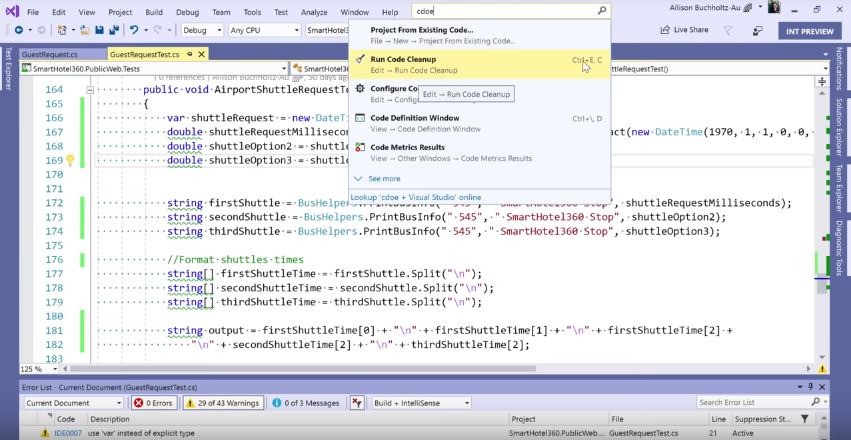Click Live Share button
This screenshot has height=440, width=851.
point(684,30)
